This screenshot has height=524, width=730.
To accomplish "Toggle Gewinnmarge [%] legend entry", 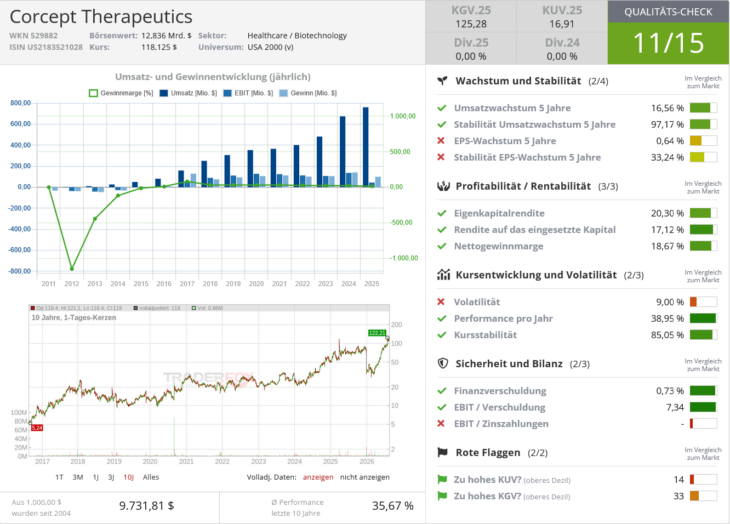I will [121, 93].
